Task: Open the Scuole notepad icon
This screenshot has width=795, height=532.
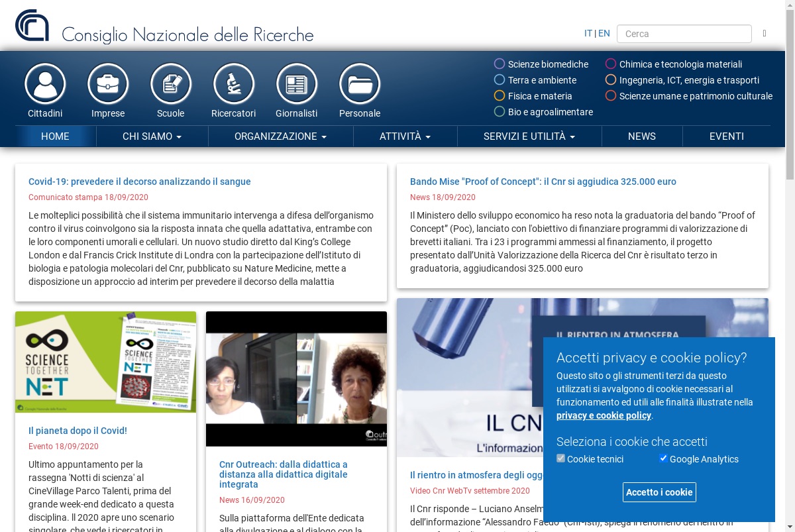Action: tap(171, 84)
